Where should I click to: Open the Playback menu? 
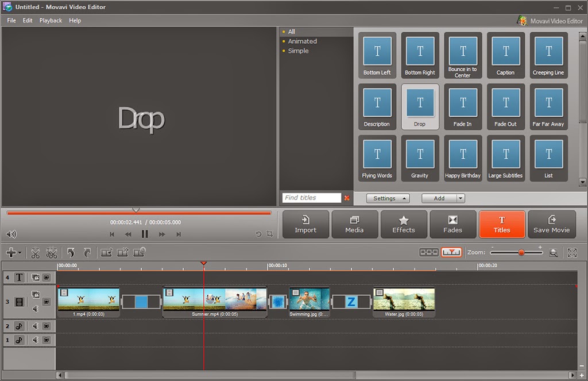(51, 20)
